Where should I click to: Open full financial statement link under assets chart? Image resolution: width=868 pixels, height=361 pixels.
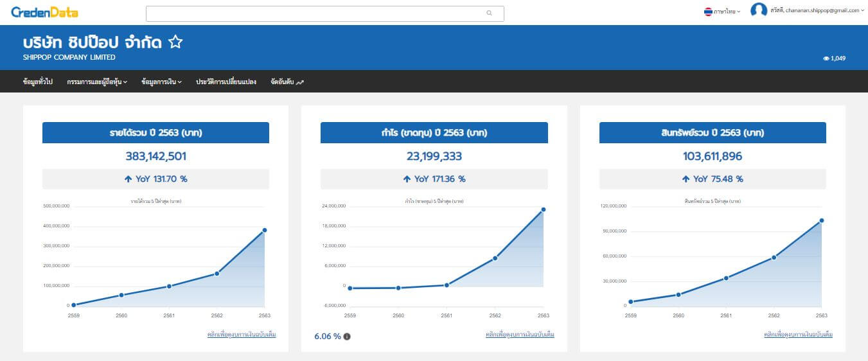click(798, 335)
